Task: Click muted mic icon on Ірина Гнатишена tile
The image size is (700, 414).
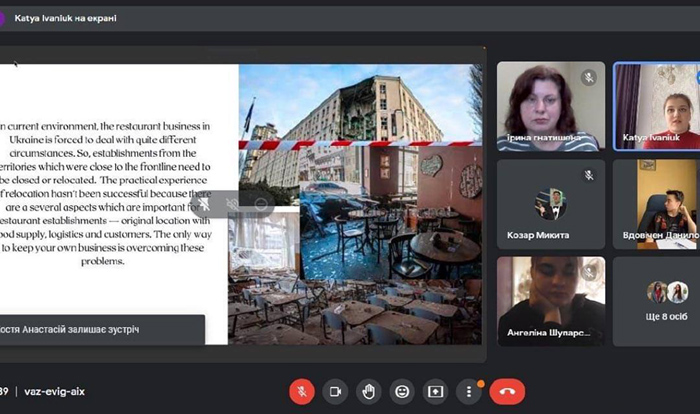Action: point(589,78)
